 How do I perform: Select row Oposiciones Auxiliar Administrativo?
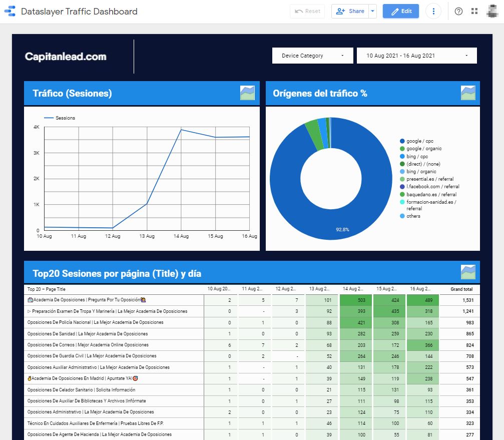click(252, 367)
